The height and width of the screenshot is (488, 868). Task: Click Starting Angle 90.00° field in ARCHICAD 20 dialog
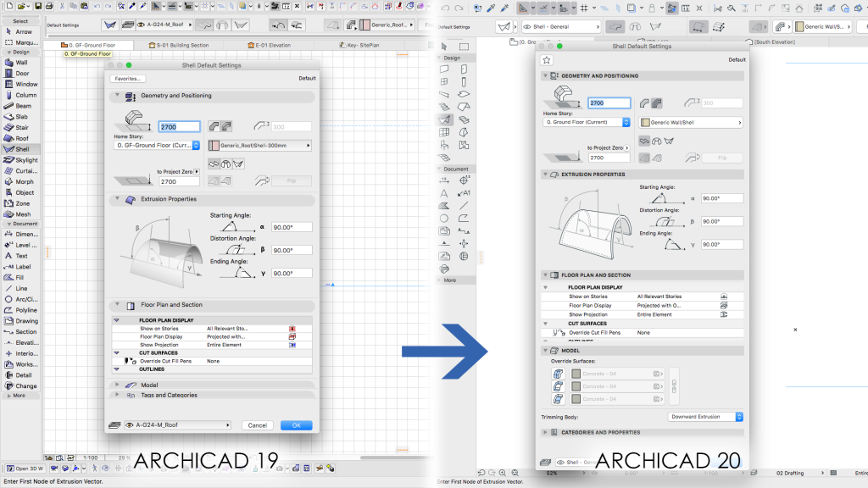pyautogui.click(x=722, y=198)
